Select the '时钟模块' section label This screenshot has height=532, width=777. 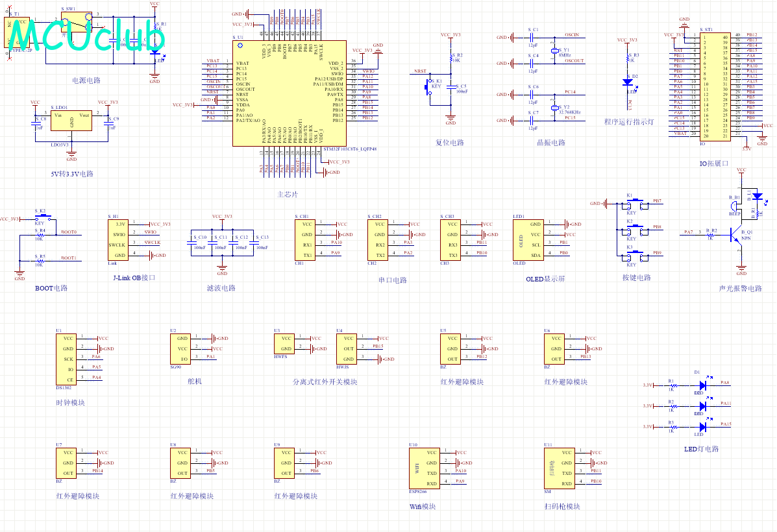pyautogui.click(x=70, y=403)
